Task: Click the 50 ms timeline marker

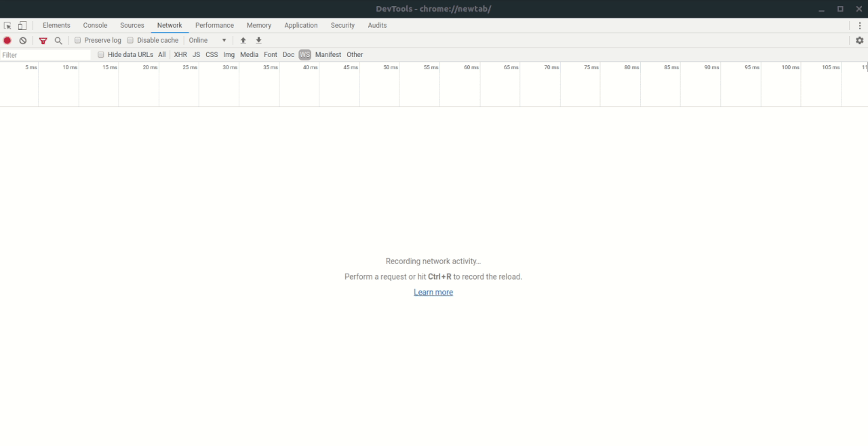Action: 391,67
